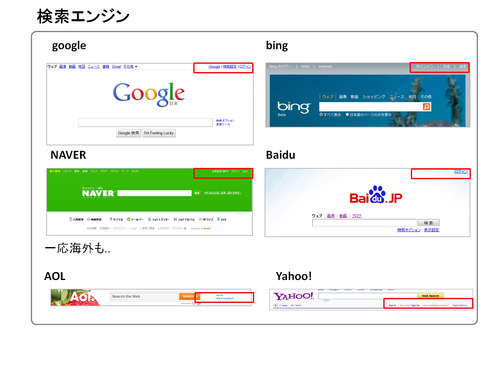Click the 'ウェブ' item in Google's top bar

pos(52,67)
